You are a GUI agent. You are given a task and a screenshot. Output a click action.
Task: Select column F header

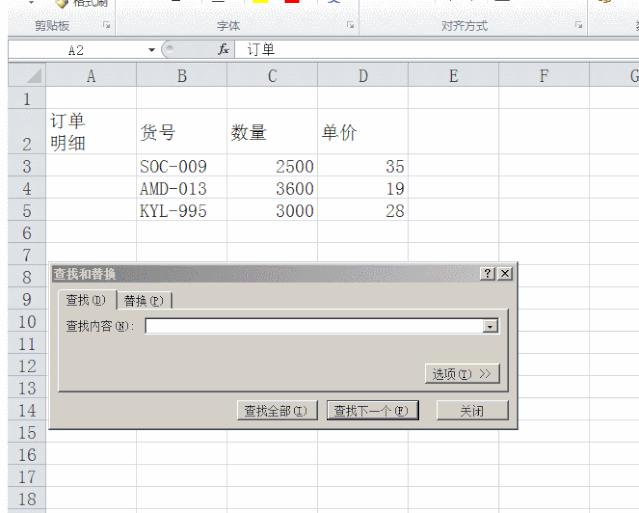544,75
